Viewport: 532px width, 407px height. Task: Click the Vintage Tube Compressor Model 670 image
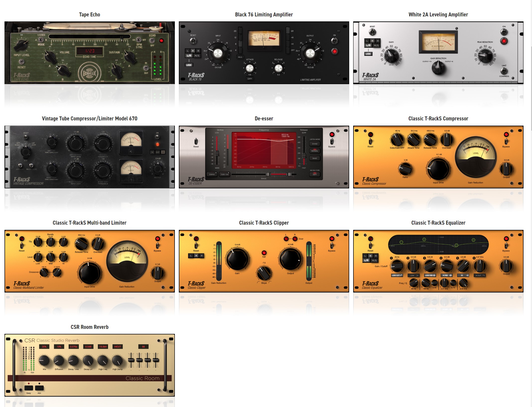(89, 157)
